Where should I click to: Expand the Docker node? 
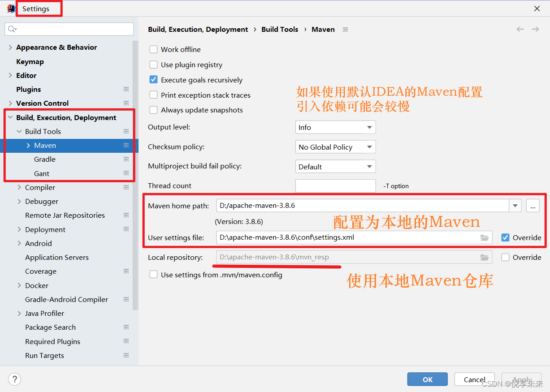pyautogui.click(x=19, y=286)
